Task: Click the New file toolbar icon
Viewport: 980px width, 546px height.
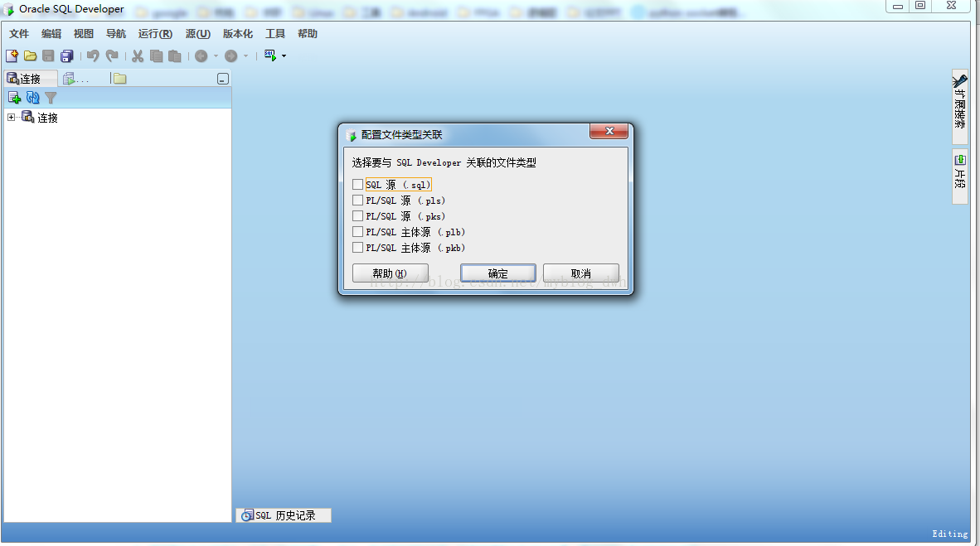Action: pos(12,56)
